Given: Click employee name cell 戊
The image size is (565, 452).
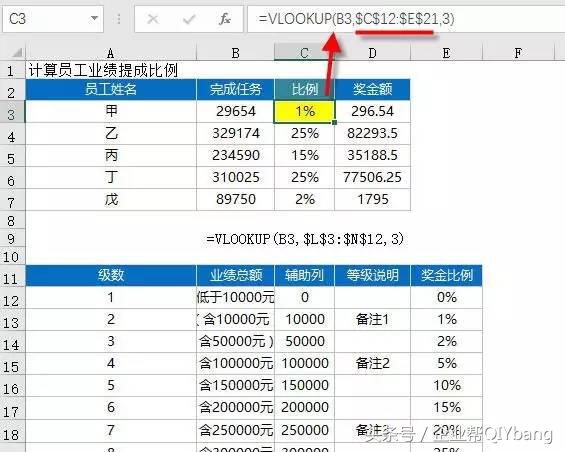Looking at the screenshot, I should (x=111, y=199).
